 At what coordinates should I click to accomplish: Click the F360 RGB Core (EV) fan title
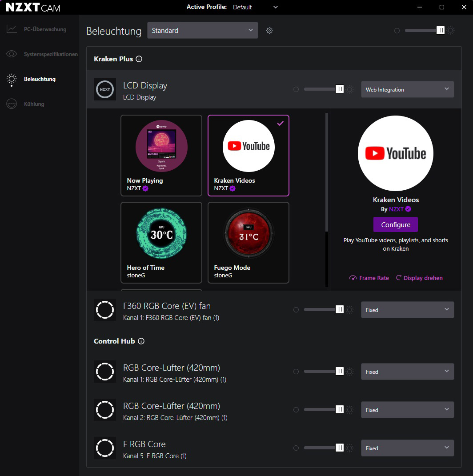click(167, 306)
